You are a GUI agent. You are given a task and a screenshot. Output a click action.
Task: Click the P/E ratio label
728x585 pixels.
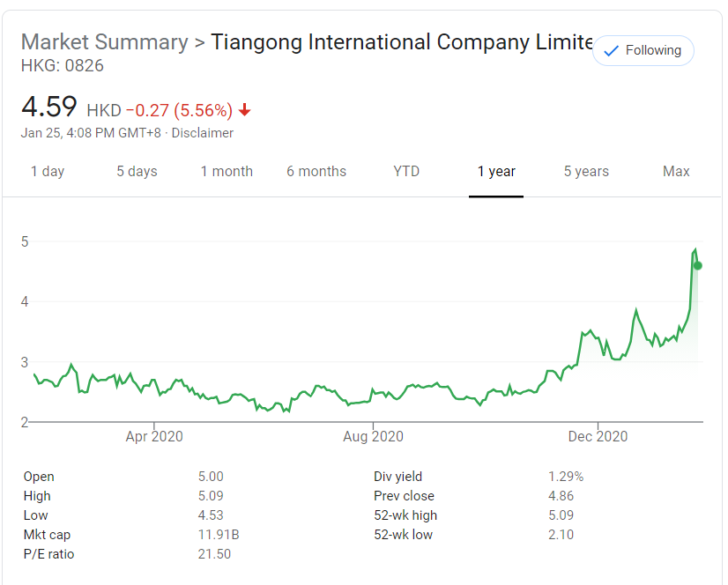48,554
